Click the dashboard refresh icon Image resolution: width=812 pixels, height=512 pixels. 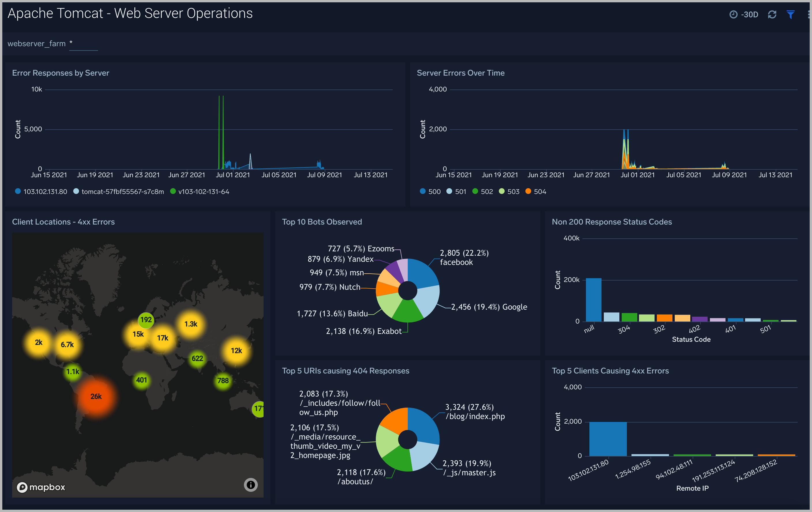(772, 14)
